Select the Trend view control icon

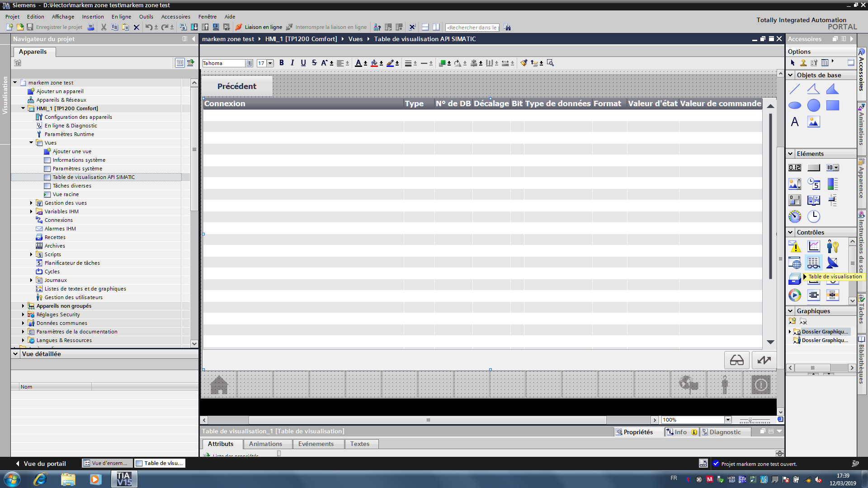click(814, 246)
